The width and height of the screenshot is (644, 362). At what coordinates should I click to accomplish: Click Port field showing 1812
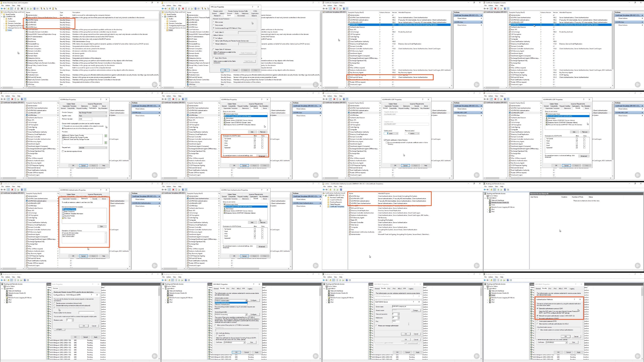point(396,321)
